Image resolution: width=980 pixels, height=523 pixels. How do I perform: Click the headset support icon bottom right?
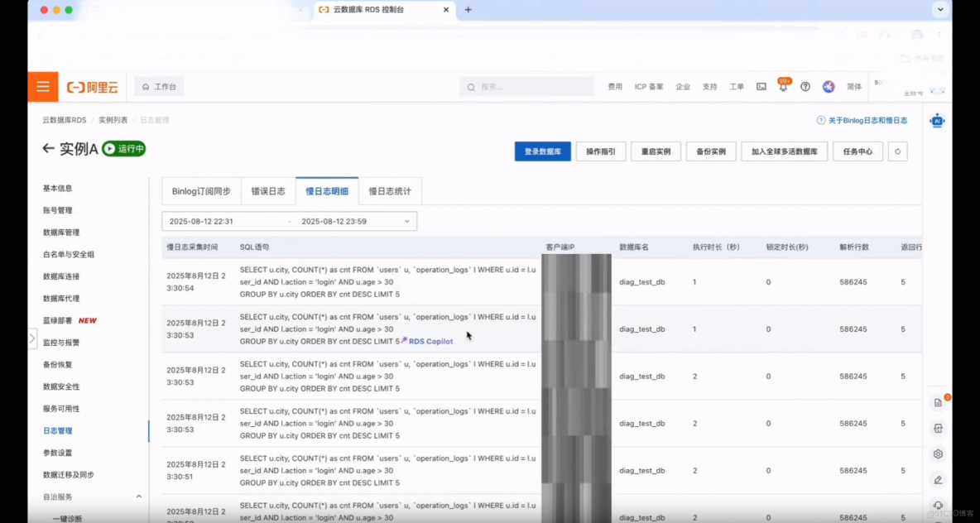tap(938, 506)
